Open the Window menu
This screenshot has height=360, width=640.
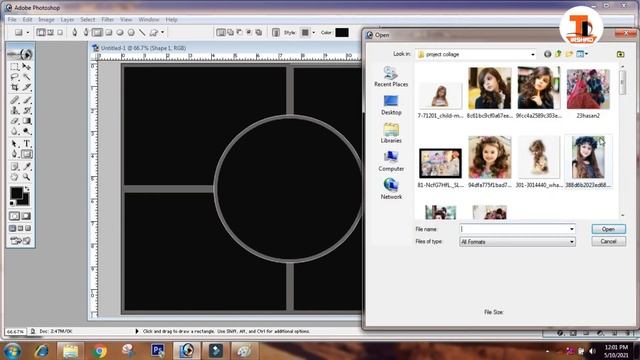point(149,20)
